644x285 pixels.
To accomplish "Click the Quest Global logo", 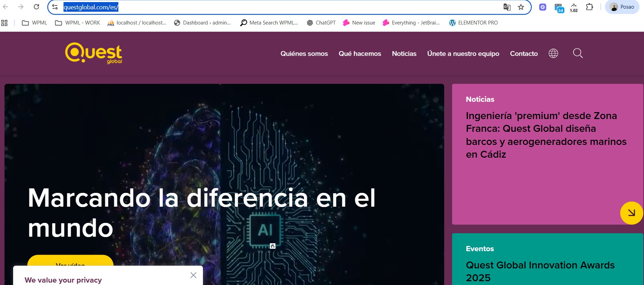I will point(94,53).
